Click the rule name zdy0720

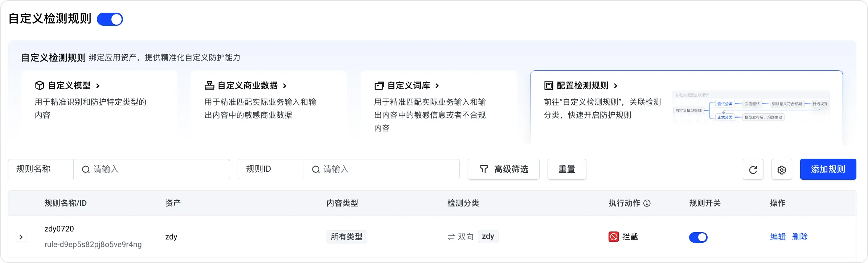point(59,229)
